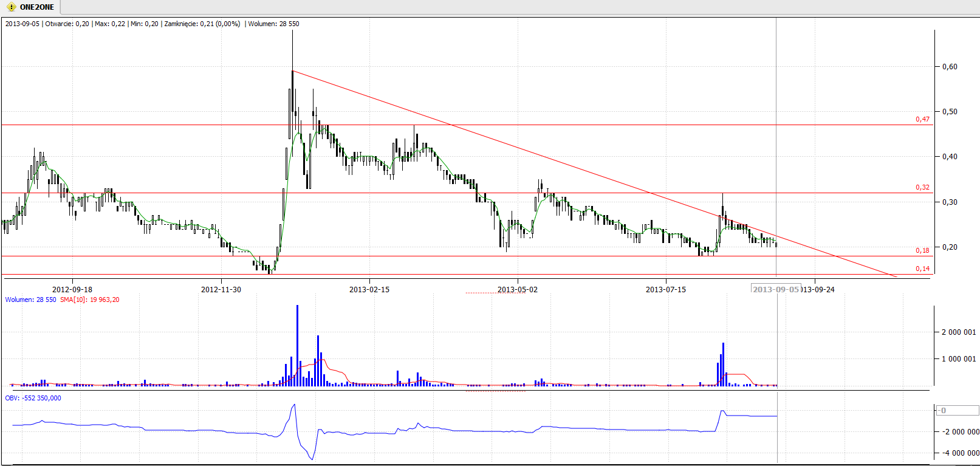Viewport: 980px width, 466px height.
Task: Click the 2012-09-18 date axis label
Action: click(72, 290)
